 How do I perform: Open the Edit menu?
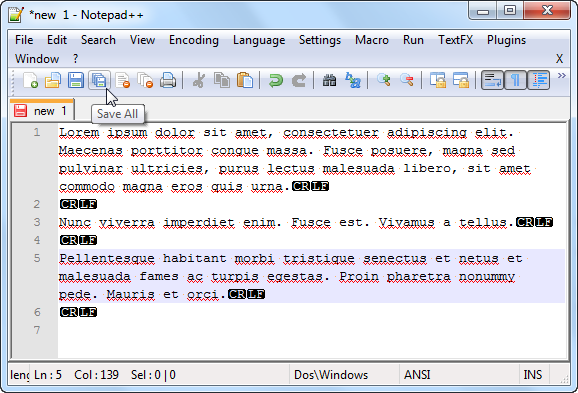[x=57, y=40]
